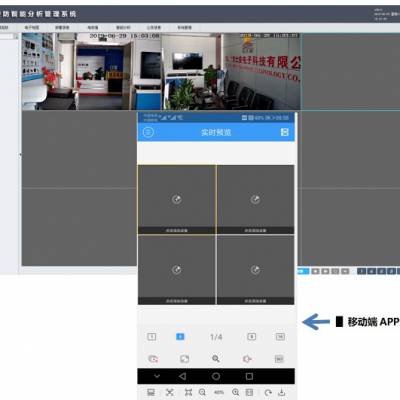Select the office lobby camera feed
The image size is (400, 400).
pos(92,71)
